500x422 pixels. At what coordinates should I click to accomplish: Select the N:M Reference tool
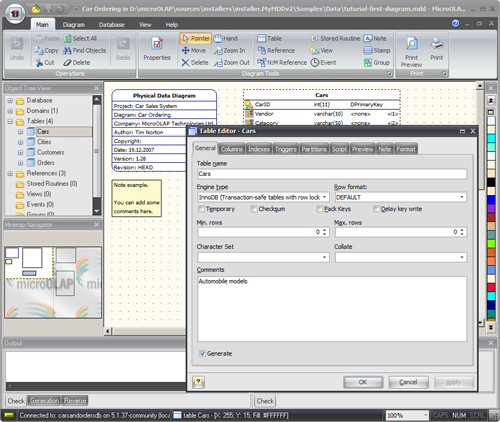[x=282, y=63]
